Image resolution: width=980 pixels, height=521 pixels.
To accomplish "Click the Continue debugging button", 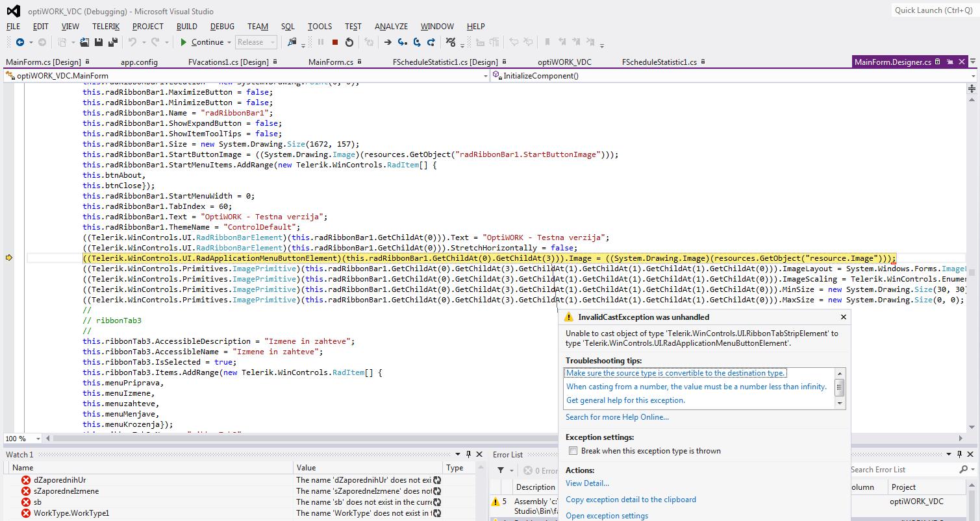I will 202,42.
